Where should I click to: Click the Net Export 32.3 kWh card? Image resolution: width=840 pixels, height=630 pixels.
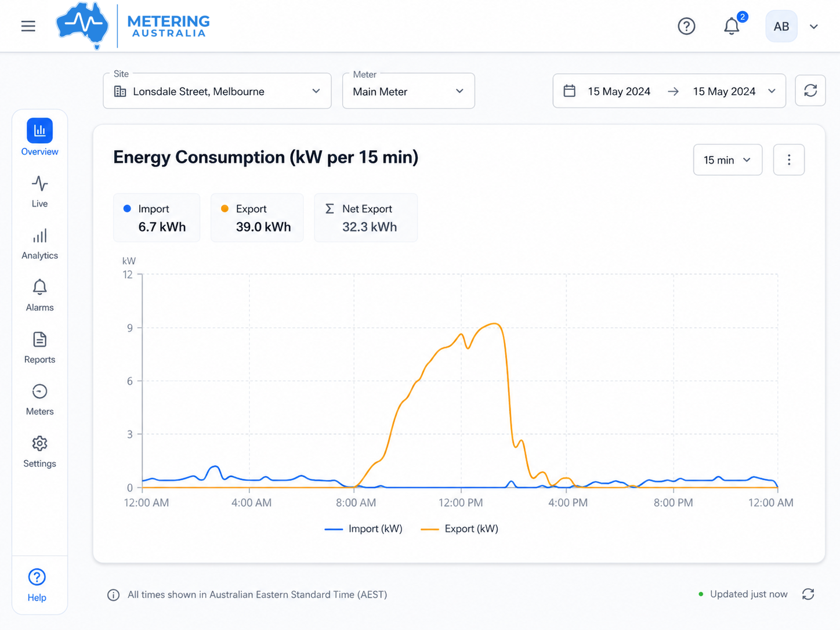(365, 218)
